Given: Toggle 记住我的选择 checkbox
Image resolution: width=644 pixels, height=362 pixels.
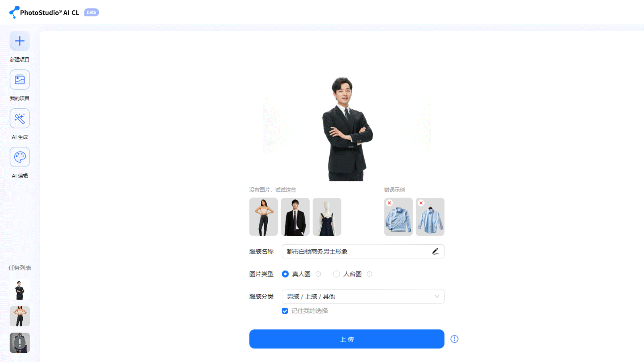Looking at the screenshot, I should (x=285, y=311).
